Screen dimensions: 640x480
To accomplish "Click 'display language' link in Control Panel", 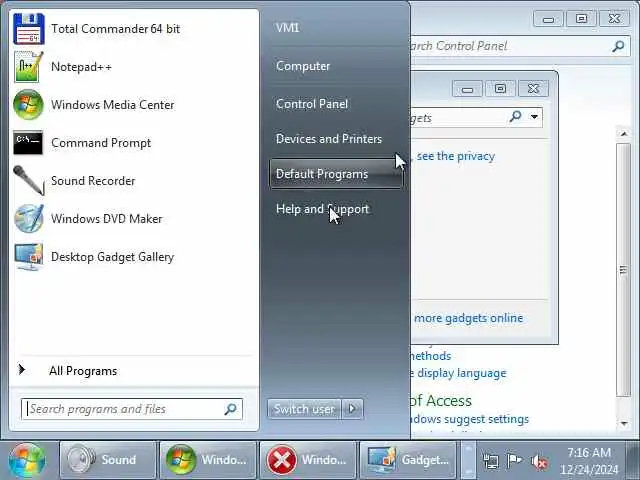I will [461, 373].
